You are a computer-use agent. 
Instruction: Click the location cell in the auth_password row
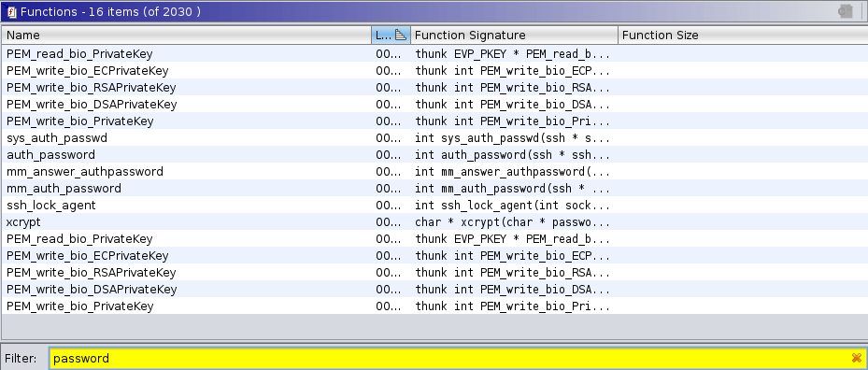pyautogui.click(x=390, y=154)
